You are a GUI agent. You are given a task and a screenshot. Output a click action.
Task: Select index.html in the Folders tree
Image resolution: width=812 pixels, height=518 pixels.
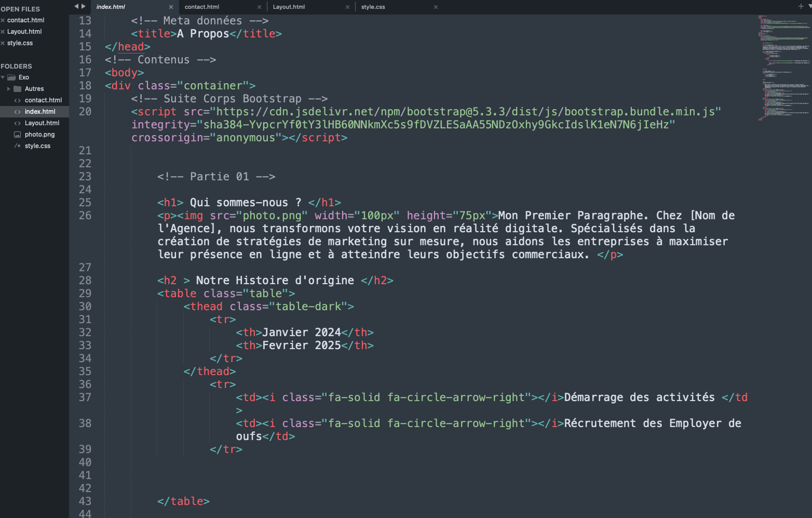(x=35, y=112)
